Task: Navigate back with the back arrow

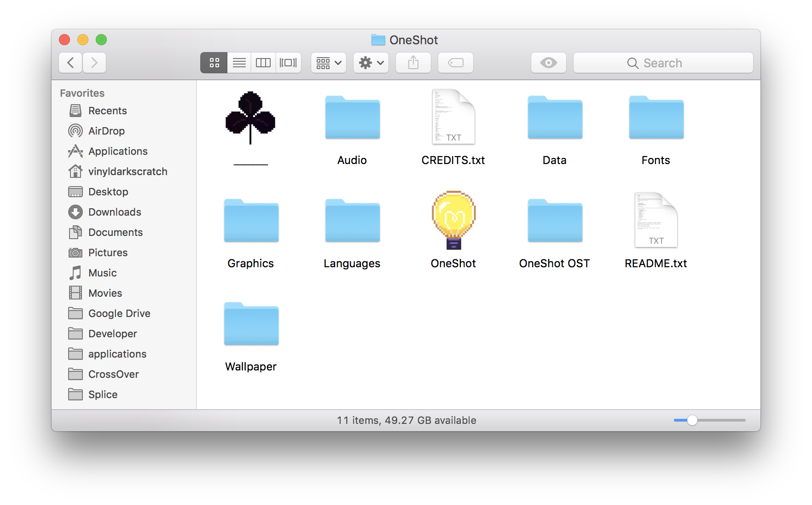Action: click(70, 63)
